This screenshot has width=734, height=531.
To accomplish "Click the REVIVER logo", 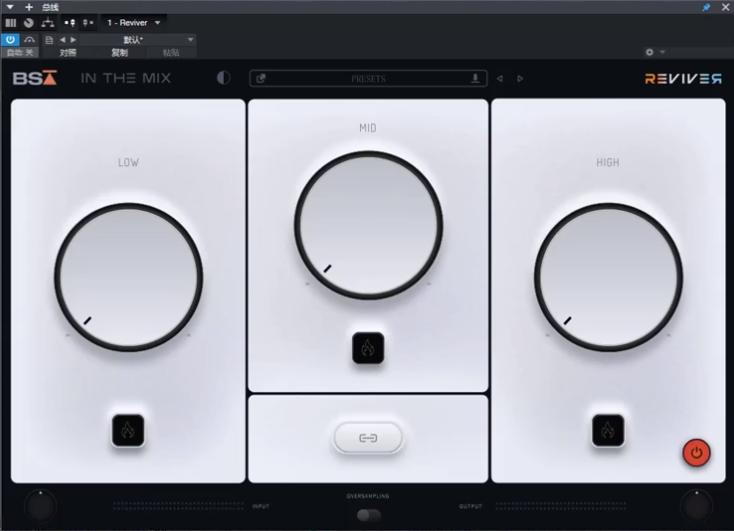I will pos(683,78).
